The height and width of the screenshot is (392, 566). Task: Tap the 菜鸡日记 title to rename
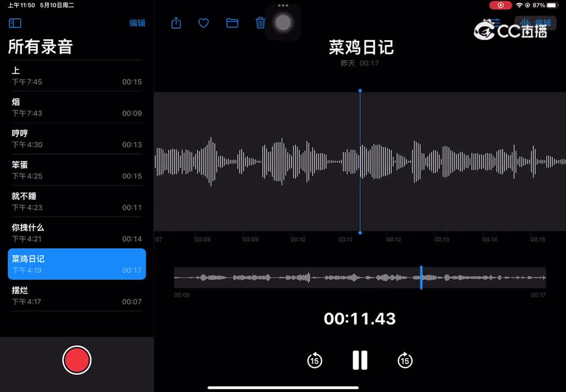point(361,47)
